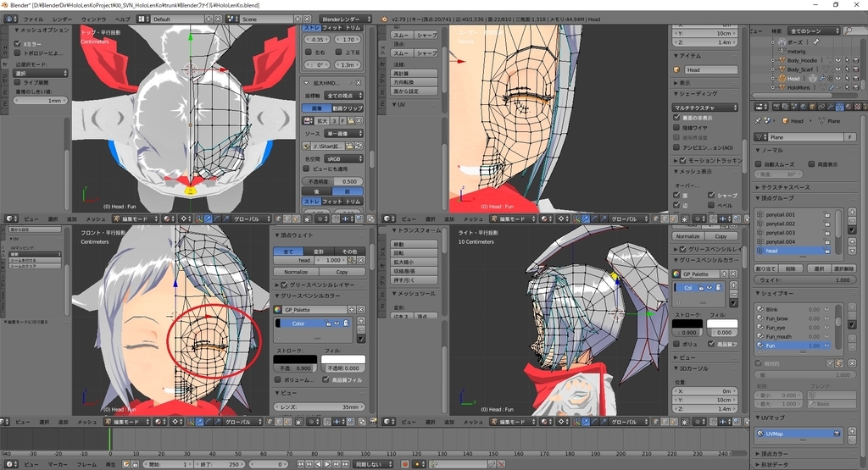Open the ファイル menu
This screenshot has height=470, width=868.
click(x=33, y=19)
